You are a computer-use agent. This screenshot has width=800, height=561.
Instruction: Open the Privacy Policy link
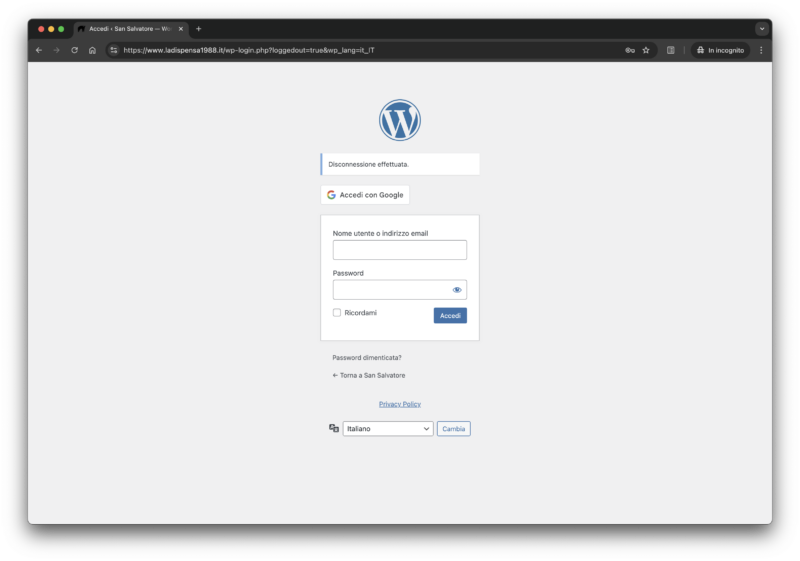tap(399, 404)
